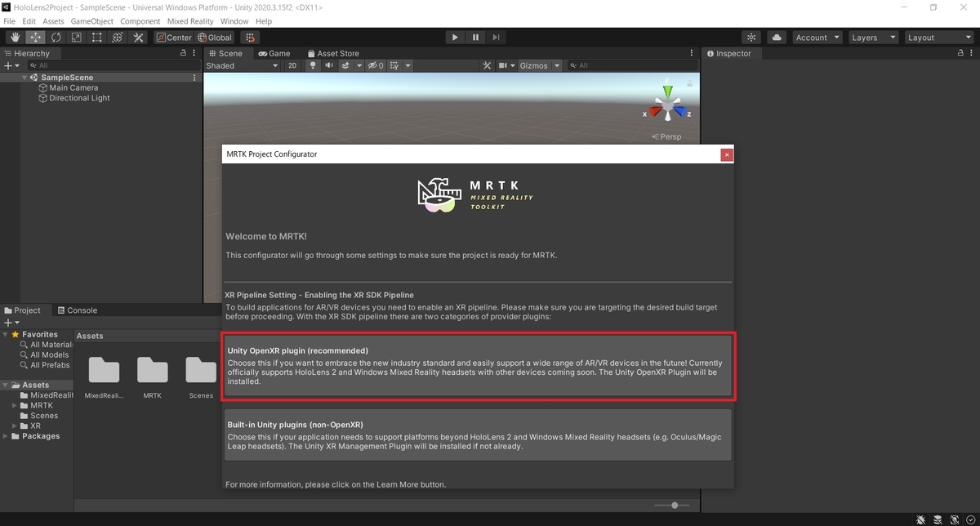Viewport: 980px width, 526px height.
Task: Choose Built-in Unity plugins (non-OpenXR)
Action: click(x=479, y=435)
